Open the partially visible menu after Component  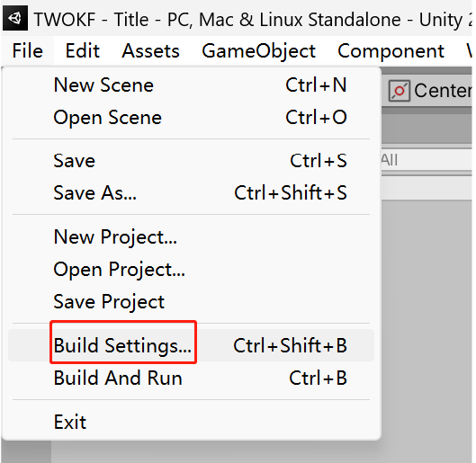click(x=469, y=50)
